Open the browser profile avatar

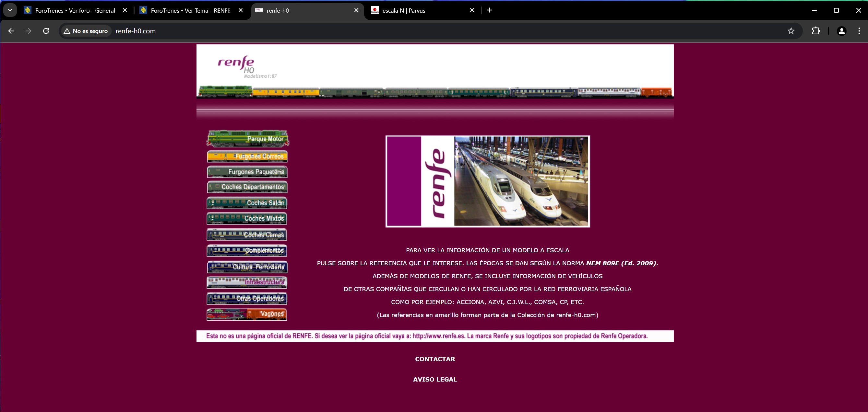coord(841,31)
